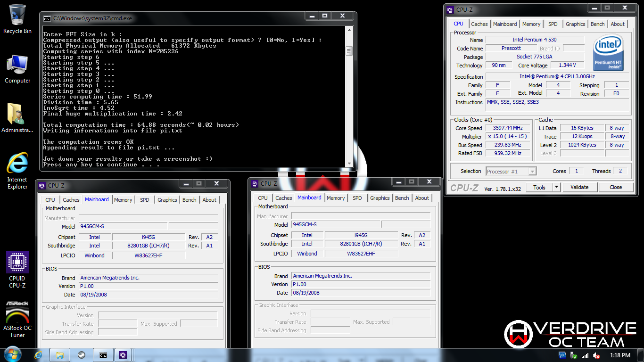Switch to the Caches tab in the CPU-Z CPU window
This screenshot has width=644, height=362.
point(479,24)
